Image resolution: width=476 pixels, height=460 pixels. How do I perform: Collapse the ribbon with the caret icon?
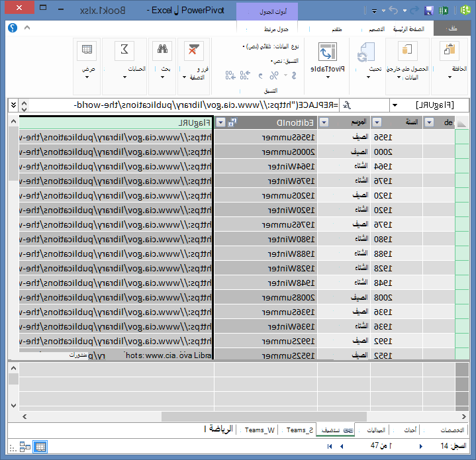27,28
